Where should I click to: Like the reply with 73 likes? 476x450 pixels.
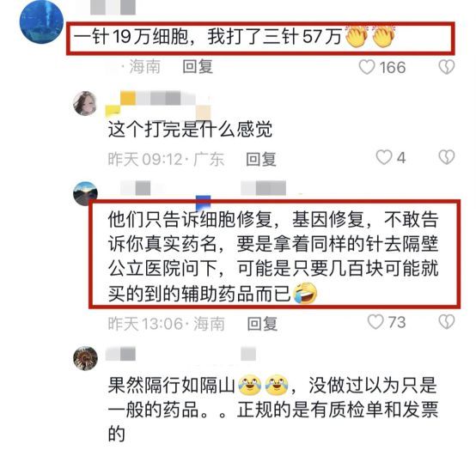tap(375, 322)
